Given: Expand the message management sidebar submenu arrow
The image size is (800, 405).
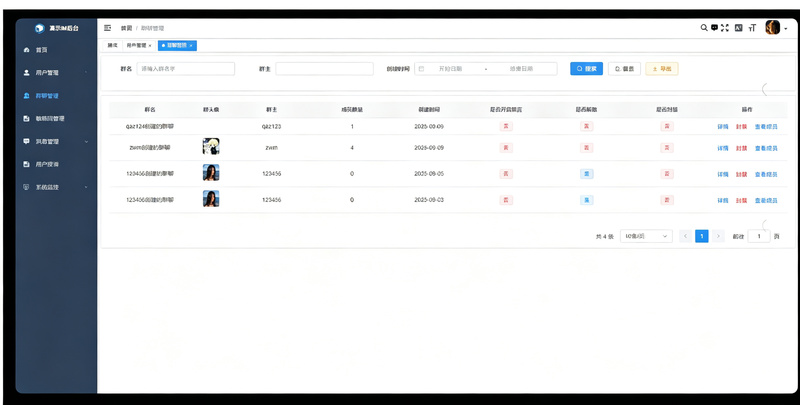Looking at the screenshot, I should [x=86, y=141].
